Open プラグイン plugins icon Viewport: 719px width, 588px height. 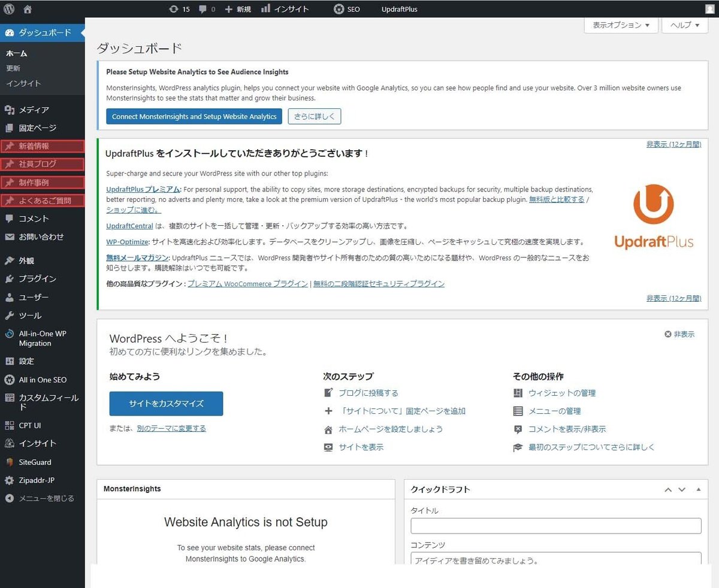pyautogui.click(x=9, y=278)
